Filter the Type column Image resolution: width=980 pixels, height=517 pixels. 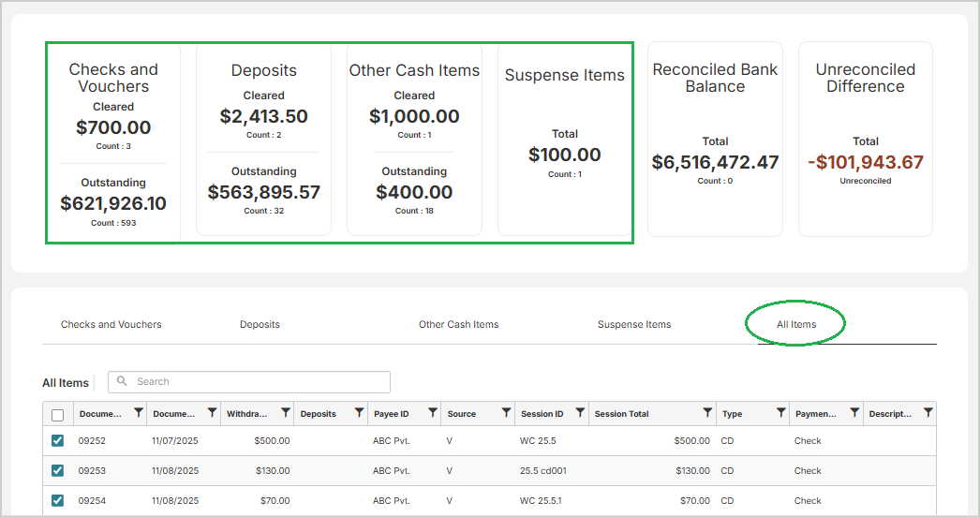pyautogui.click(x=780, y=413)
